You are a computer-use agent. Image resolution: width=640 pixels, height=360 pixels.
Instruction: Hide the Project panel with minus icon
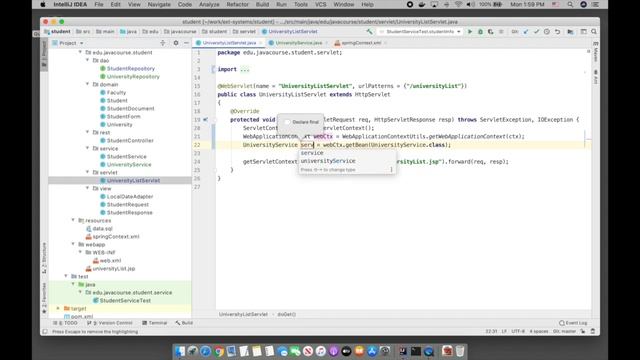coord(186,43)
